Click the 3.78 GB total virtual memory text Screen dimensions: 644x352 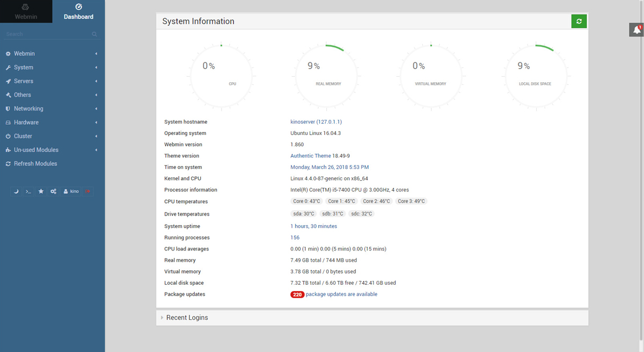(323, 271)
